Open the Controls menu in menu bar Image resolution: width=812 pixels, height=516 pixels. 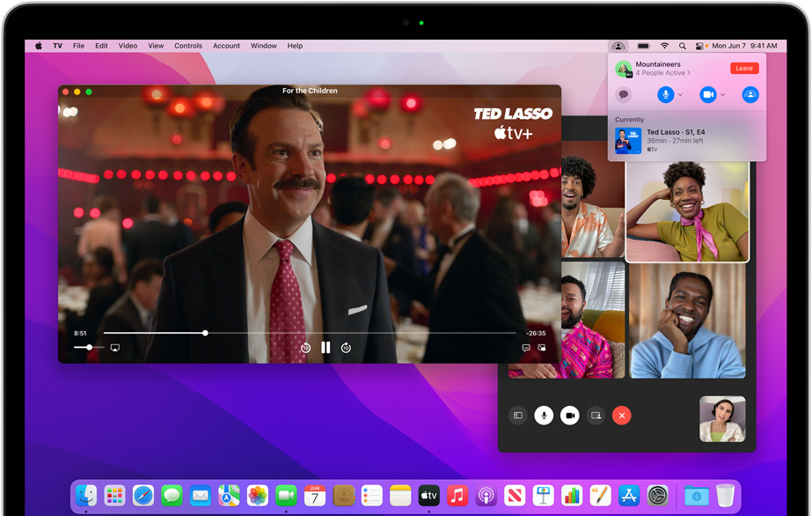187,46
